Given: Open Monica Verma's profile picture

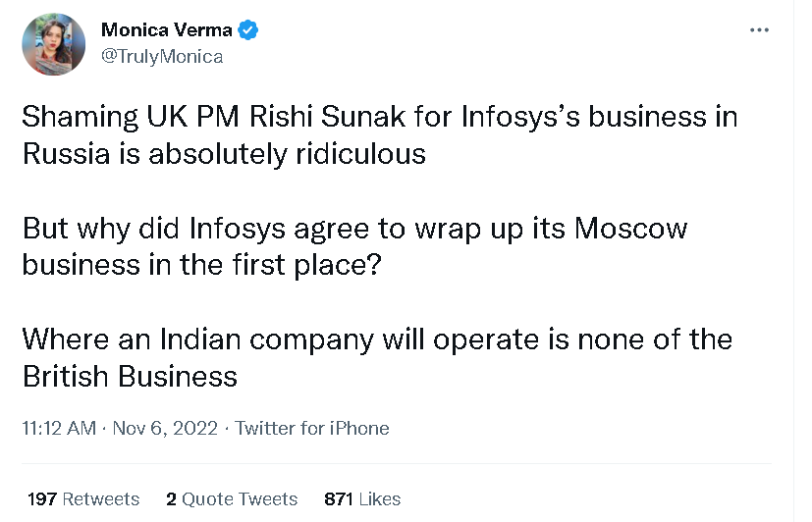Looking at the screenshot, I should pos(54,44).
